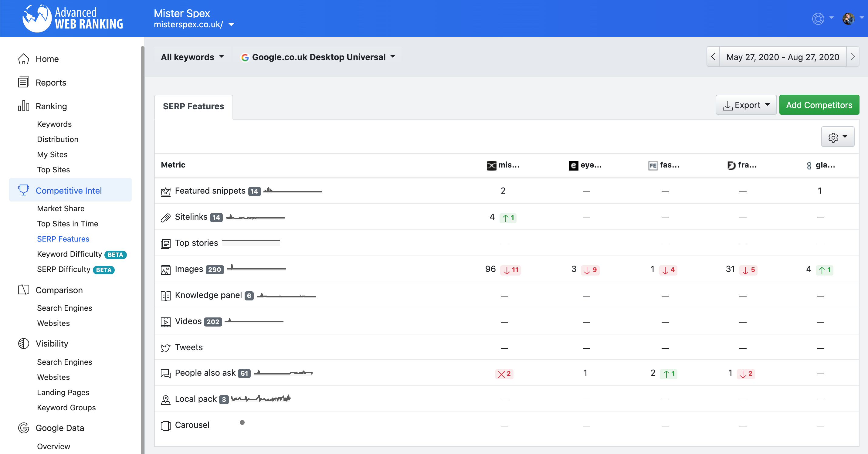Click the red X 2 People also ask indicator

pos(504,374)
